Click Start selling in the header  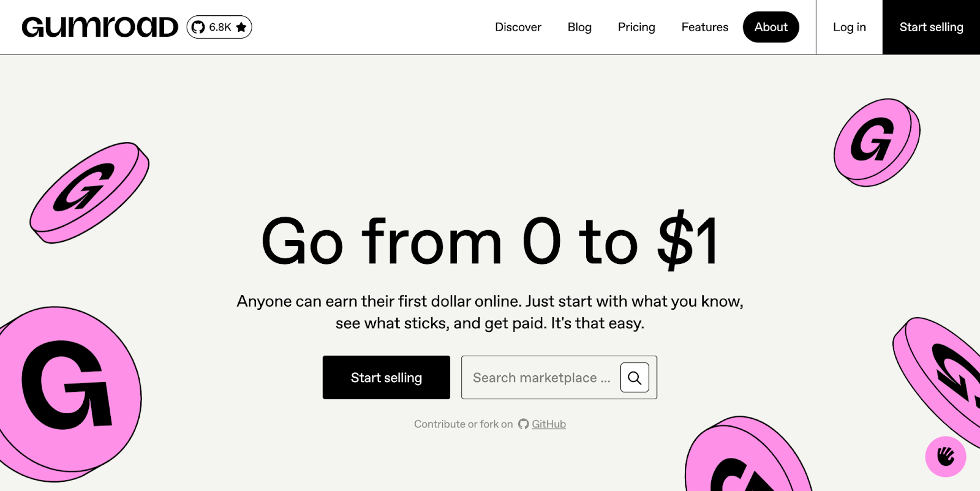coord(930,27)
